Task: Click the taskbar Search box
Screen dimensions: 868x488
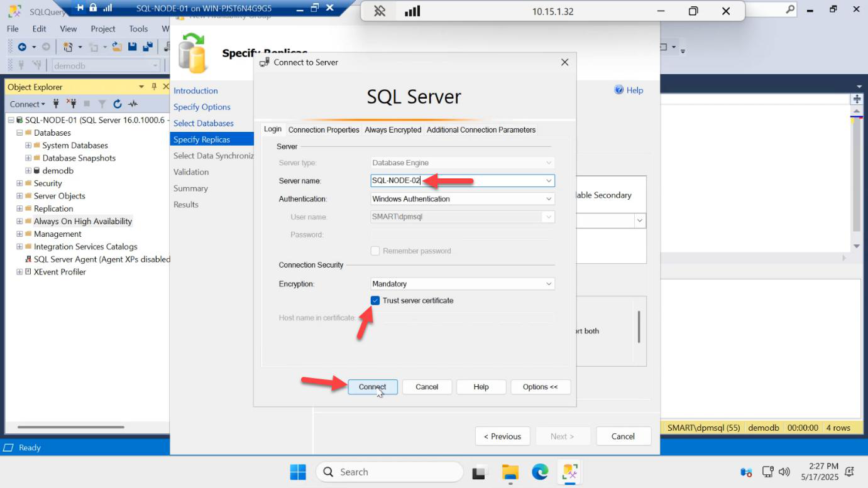Action: pyautogui.click(x=389, y=472)
